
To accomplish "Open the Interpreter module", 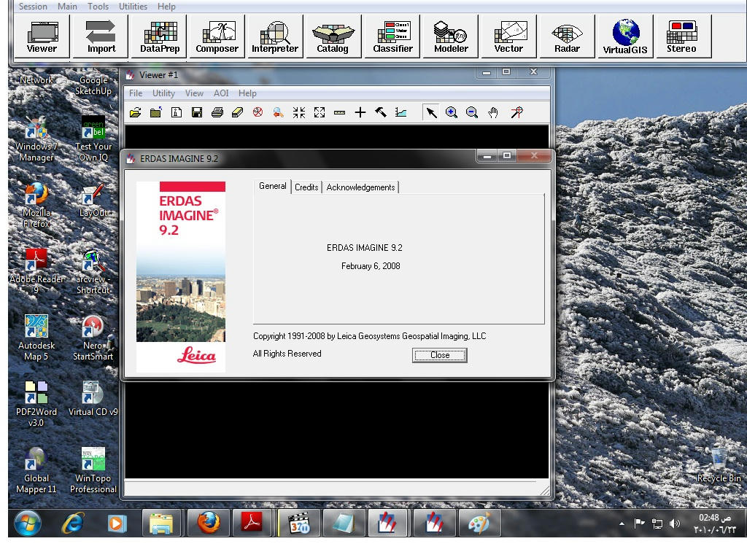I will [x=275, y=36].
